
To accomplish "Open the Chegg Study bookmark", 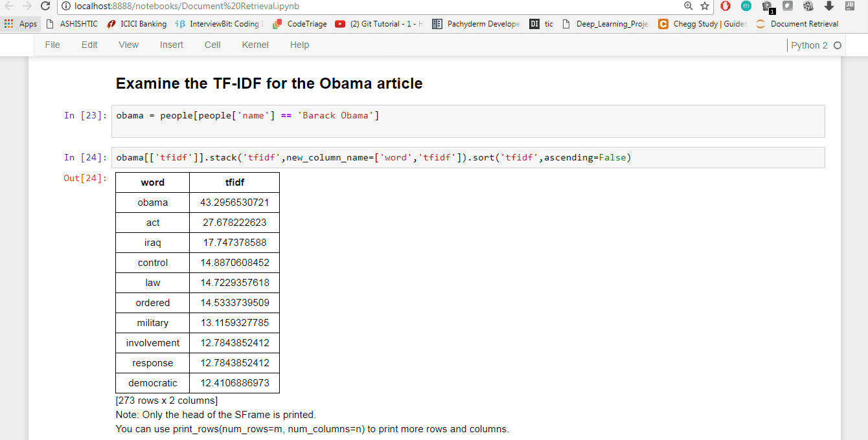I will pyautogui.click(x=702, y=24).
